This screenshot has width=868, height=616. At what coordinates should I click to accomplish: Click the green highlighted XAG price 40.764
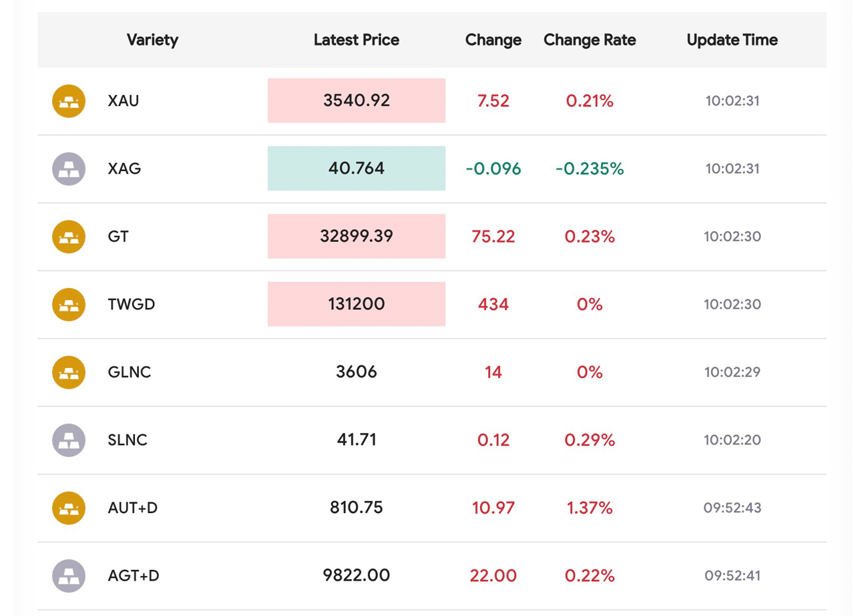tap(357, 168)
